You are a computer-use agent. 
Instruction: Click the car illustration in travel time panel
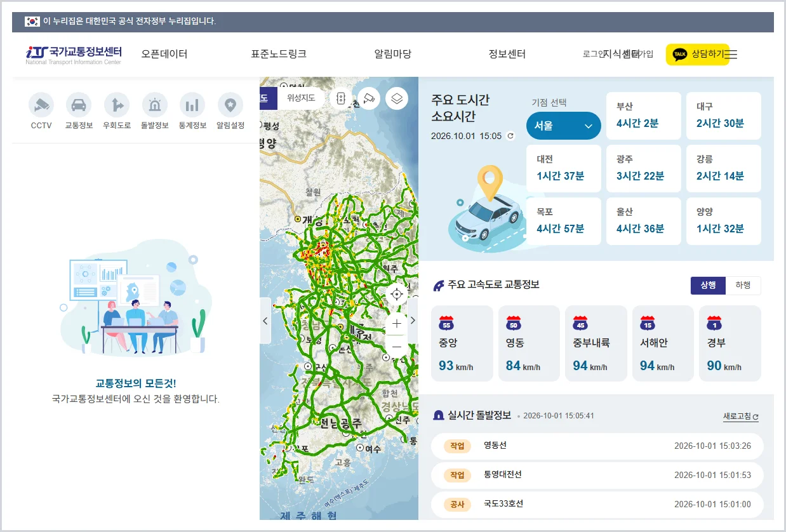[487, 209]
